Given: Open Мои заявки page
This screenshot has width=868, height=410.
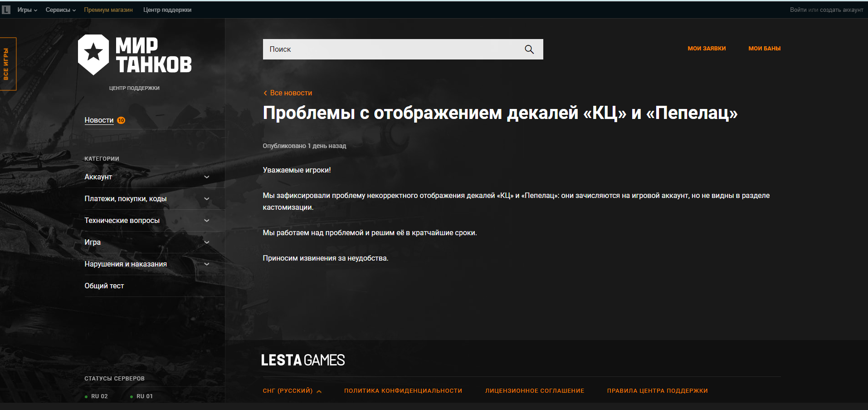Looking at the screenshot, I should click(x=707, y=49).
